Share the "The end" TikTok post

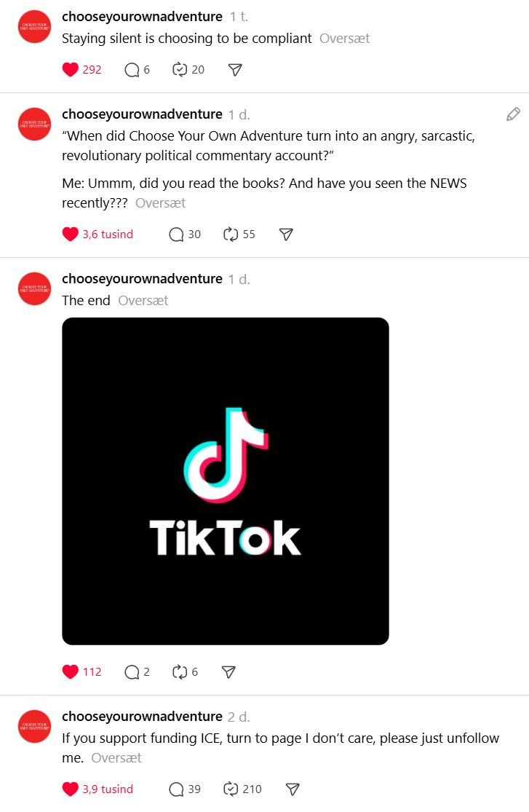tap(228, 672)
